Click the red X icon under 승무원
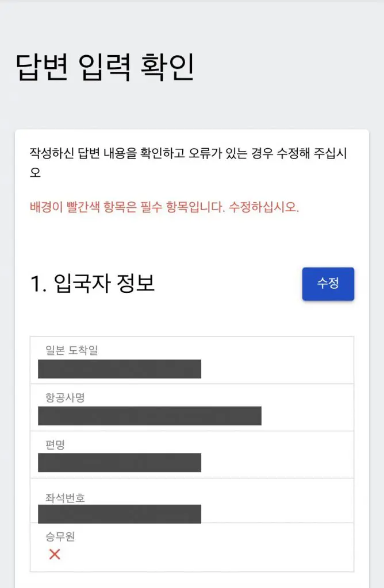 55,554
